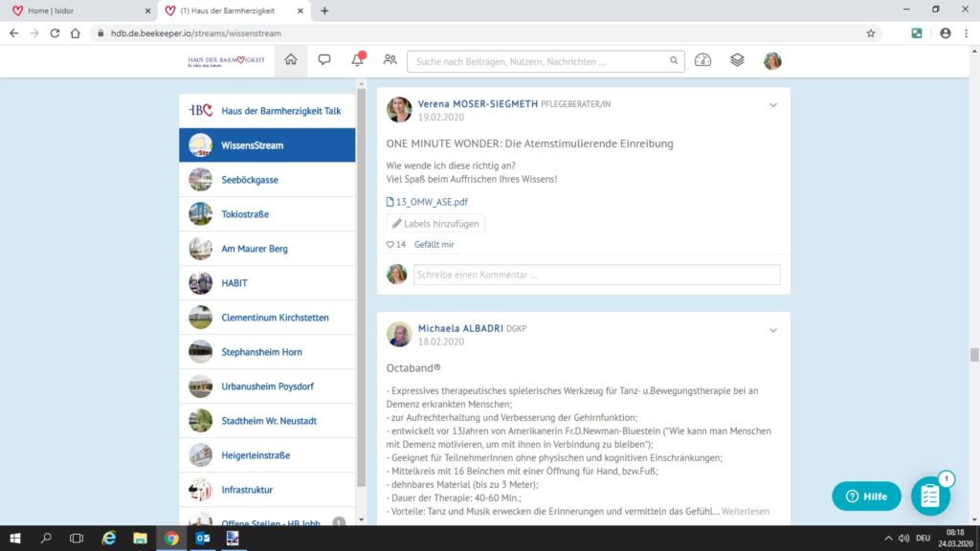Open the home feed icon in navbar
The width and height of the screenshot is (980, 551).
coord(291,60)
